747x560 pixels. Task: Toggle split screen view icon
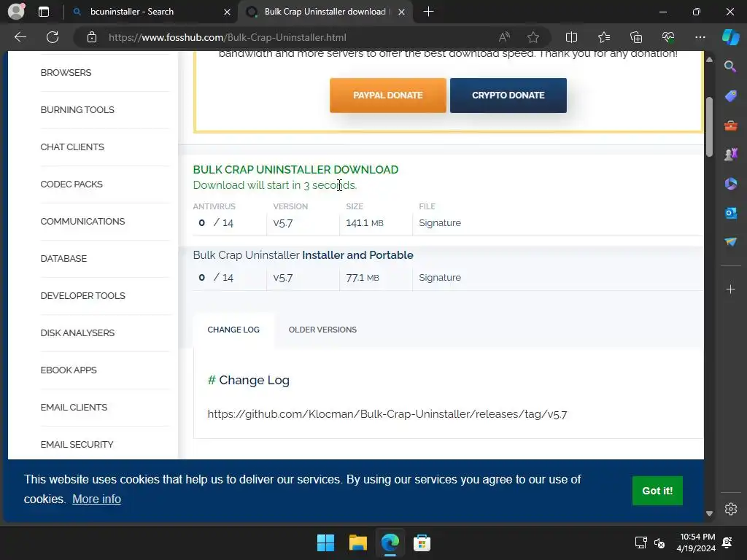pyautogui.click(x=571, y=37)
